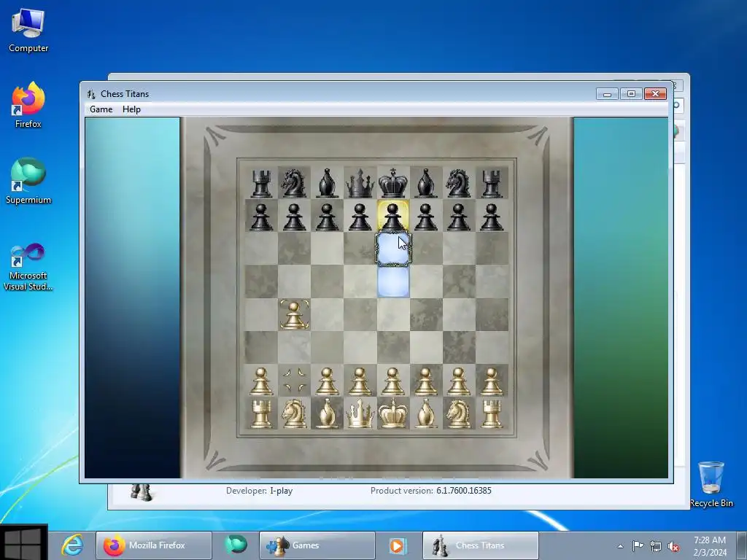Viewport: 747px width, 560px height.
Task: Minimize the Chess Titans window
Action: pyautogui.click(x=607, y=94)
